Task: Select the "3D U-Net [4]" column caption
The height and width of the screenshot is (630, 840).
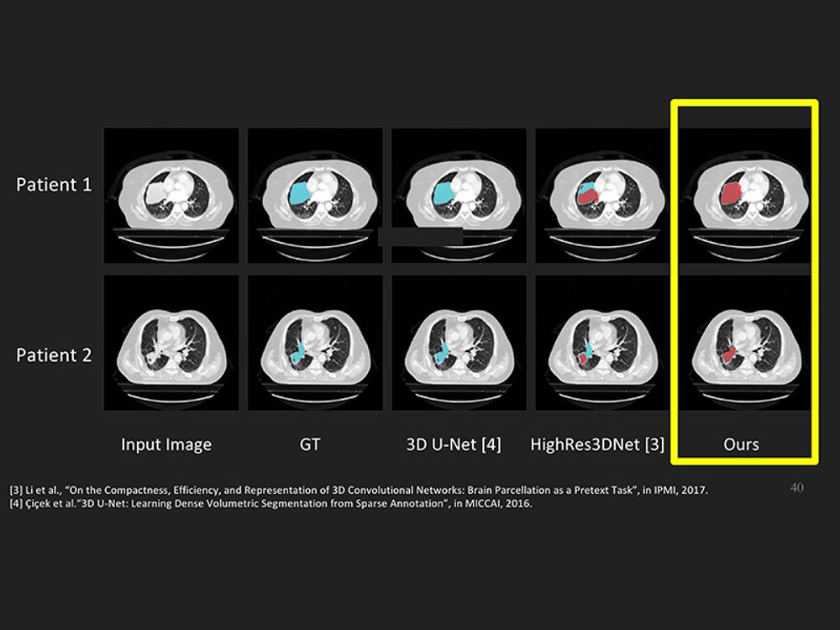Action: click(x=454, y=444)
